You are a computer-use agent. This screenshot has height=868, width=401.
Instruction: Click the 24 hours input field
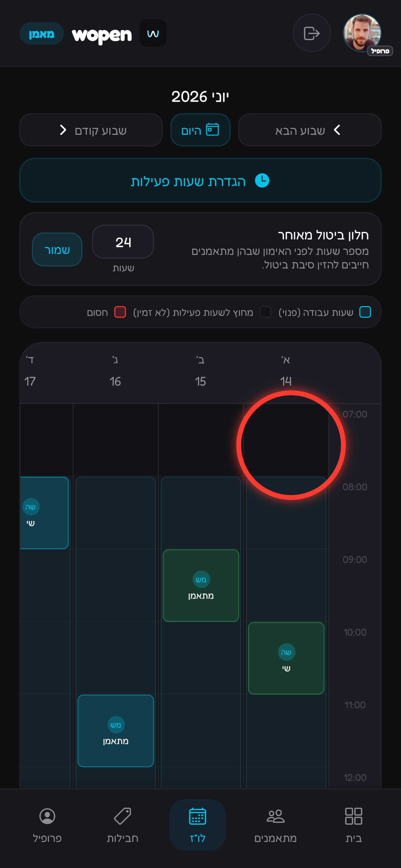tap(123, 242)
